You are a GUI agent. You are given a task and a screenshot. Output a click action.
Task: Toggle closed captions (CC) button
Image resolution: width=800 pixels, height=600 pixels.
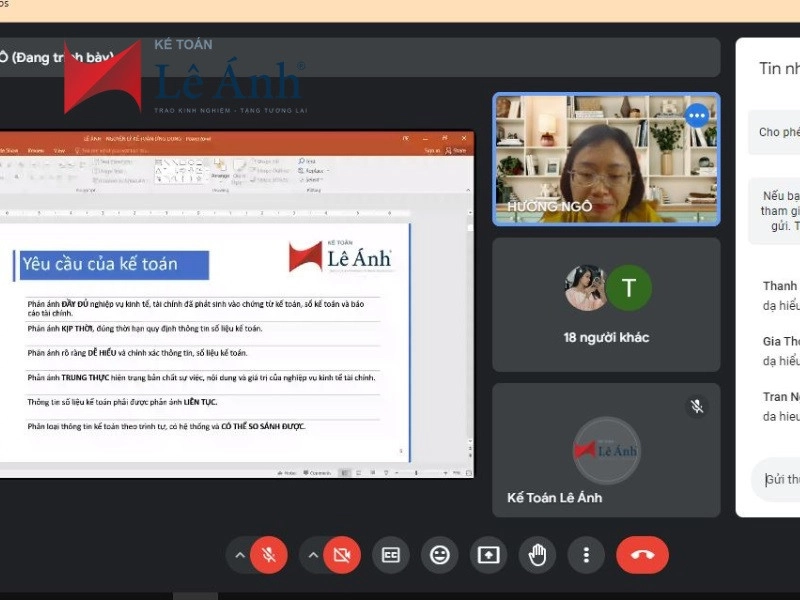(391, 555)
